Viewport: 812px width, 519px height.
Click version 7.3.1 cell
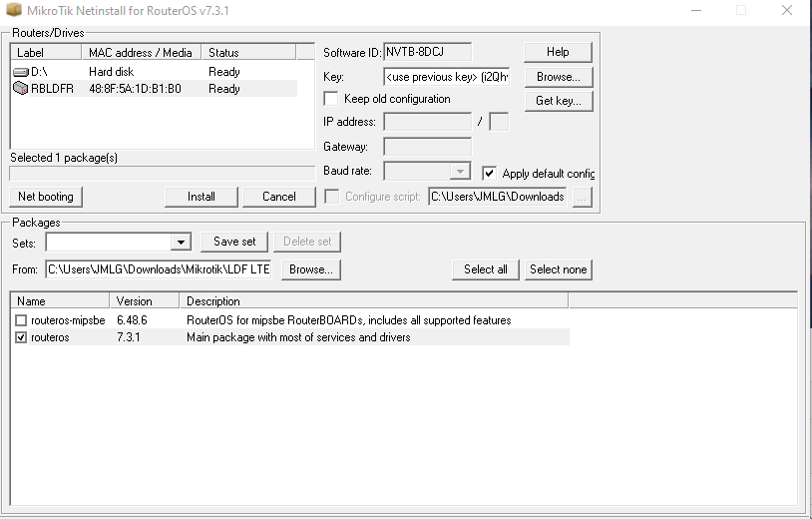(x=129, y=337)
